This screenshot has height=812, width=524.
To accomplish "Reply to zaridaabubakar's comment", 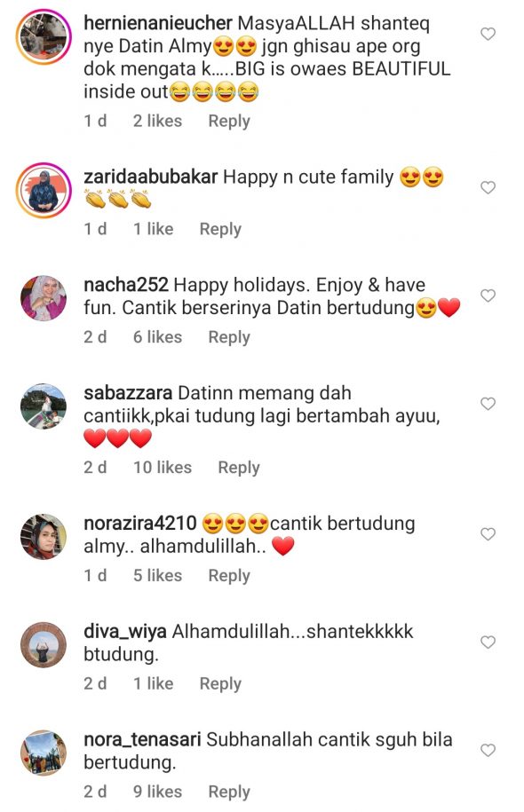I will point(220,230).
